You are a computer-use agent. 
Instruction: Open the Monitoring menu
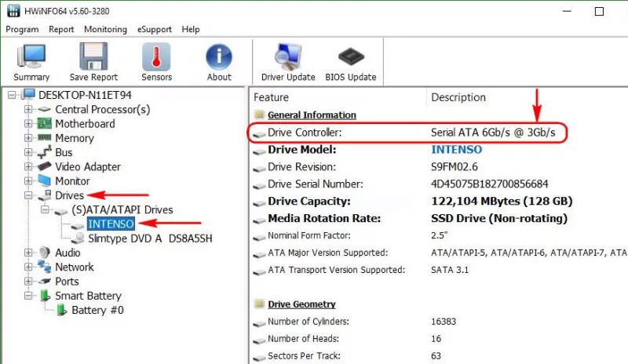[x=105, y=29]
